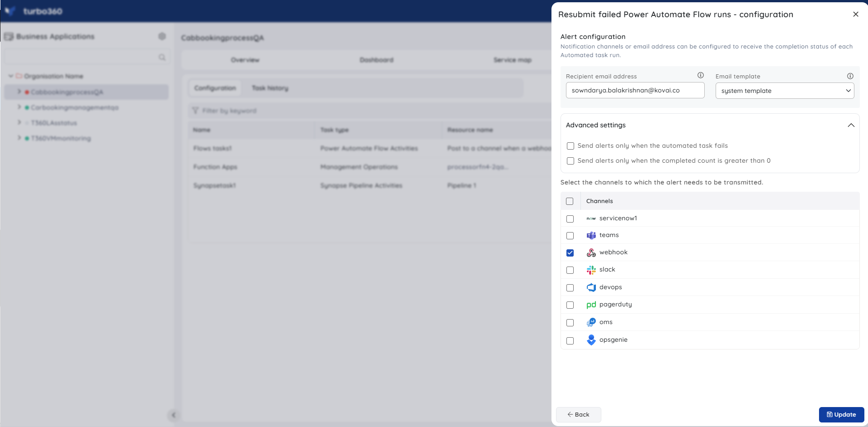868x427 pixels.
Task: Open the Email template dropdown
Action: pyautogui.click(x=785, y=91)
